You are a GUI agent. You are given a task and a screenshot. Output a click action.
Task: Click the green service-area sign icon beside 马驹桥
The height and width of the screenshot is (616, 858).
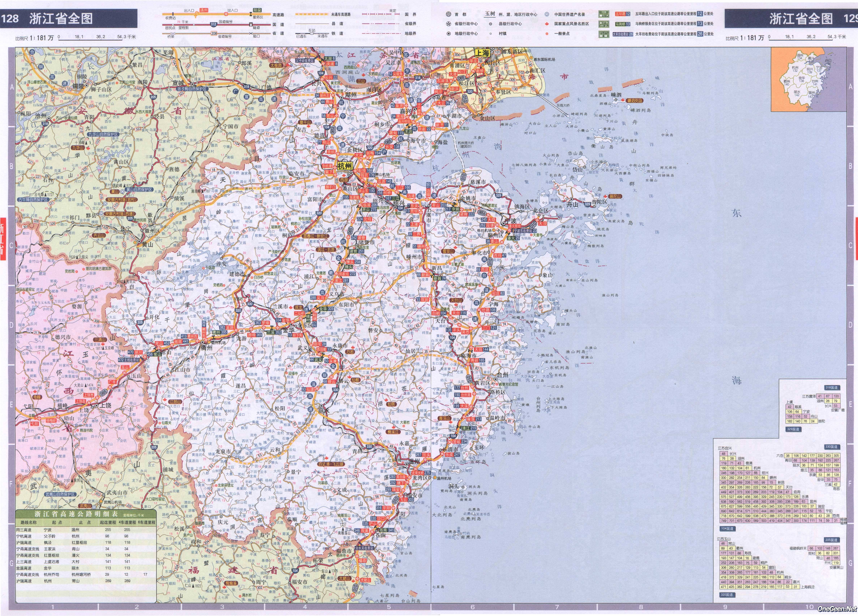tap(604, 24)
